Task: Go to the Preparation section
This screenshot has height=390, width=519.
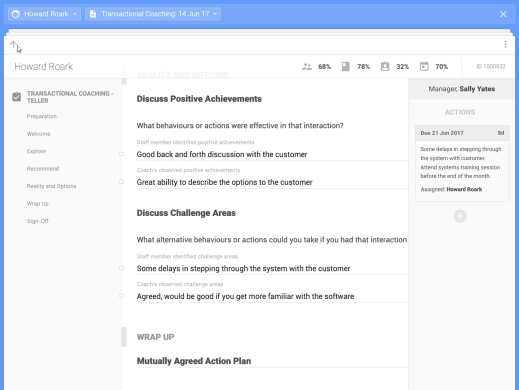Action: pos(42,116)
